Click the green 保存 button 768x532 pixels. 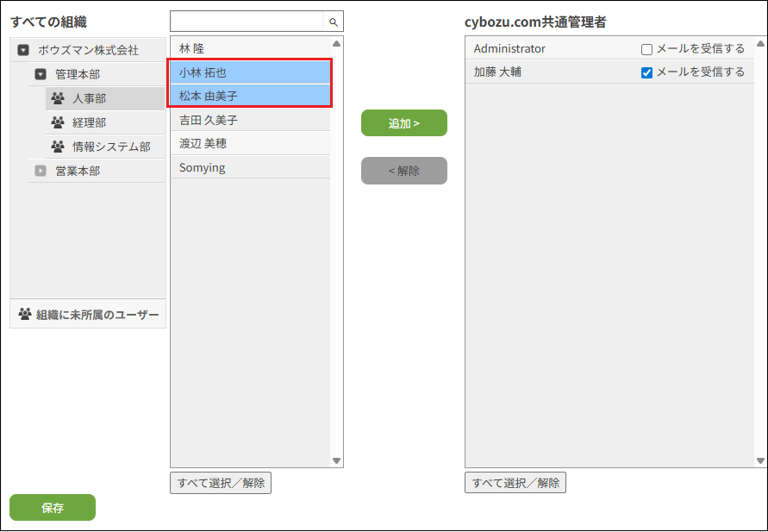[53, 508]
